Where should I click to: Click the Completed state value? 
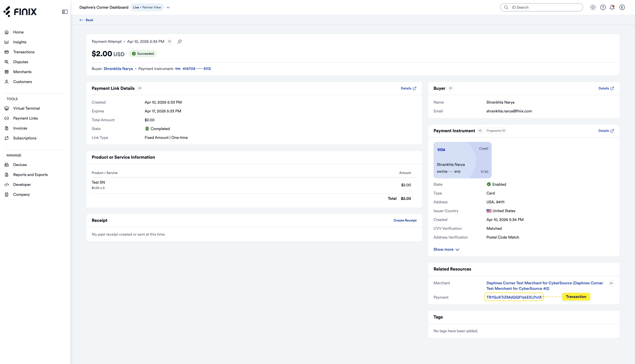click(x=157, y=129)
